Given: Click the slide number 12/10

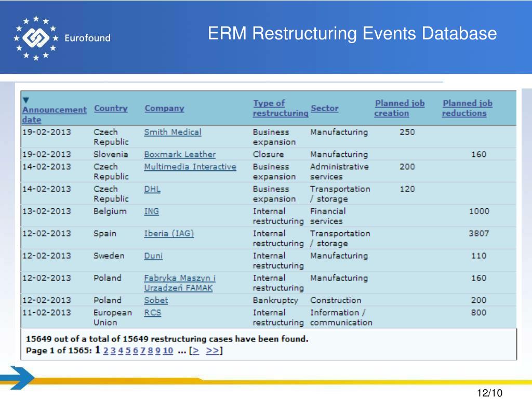Looking at the screenshot, I should pos(489,393).
